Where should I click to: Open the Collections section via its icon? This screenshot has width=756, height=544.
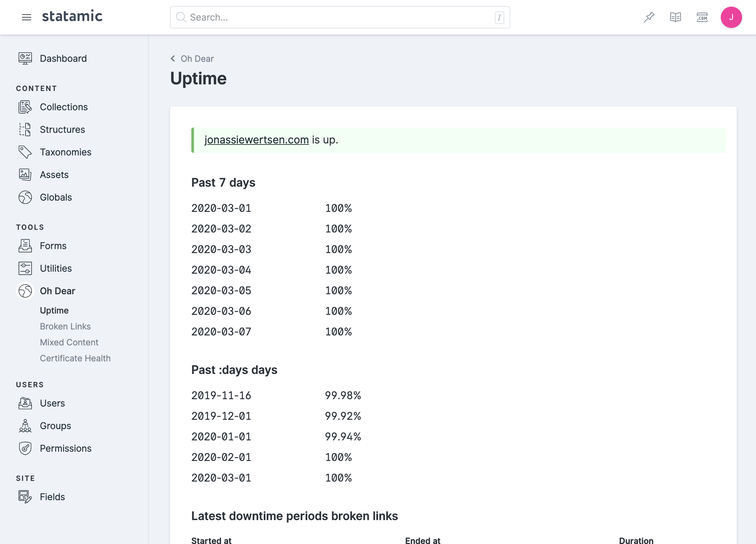pyautogui.click(x=25, y=107)
